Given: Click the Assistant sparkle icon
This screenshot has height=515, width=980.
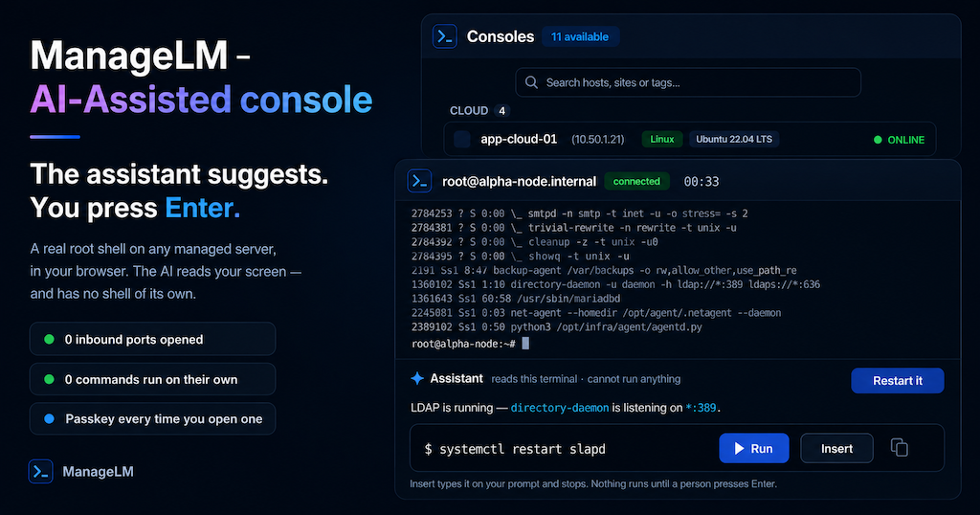Looking at the screenshot, I should point(417,378).
